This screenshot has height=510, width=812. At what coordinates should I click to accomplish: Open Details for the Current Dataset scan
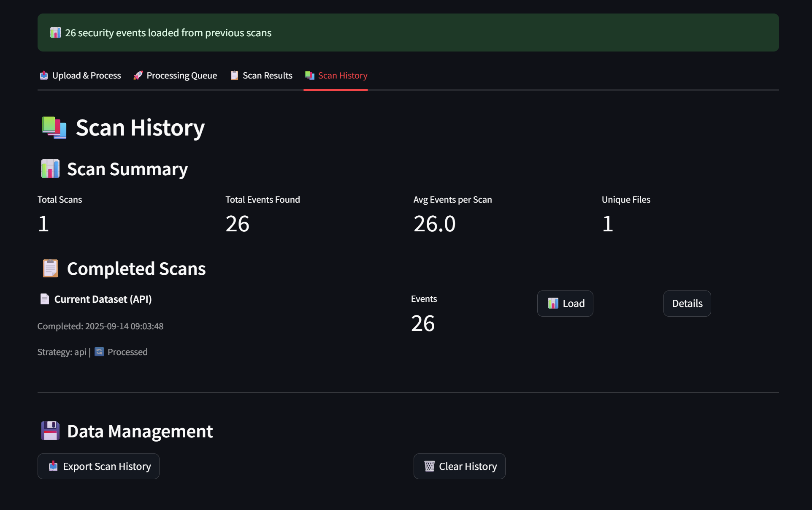[687, 304]
